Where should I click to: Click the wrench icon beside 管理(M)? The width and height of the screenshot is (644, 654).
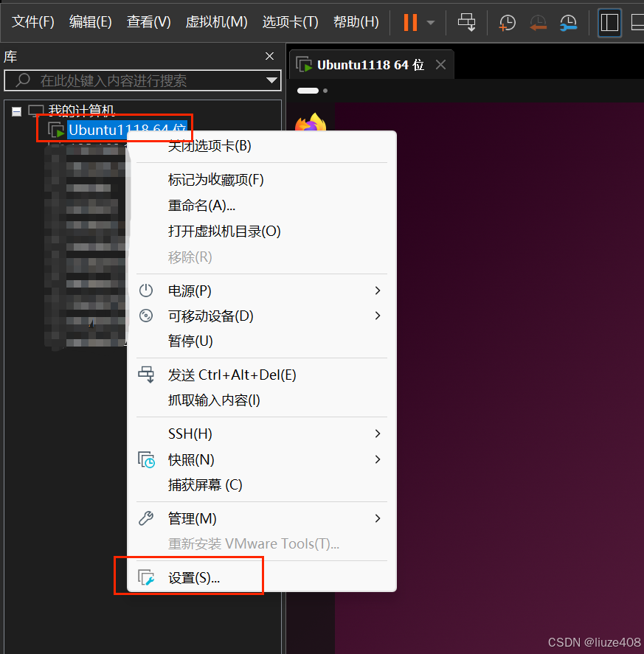pos(146,518)
